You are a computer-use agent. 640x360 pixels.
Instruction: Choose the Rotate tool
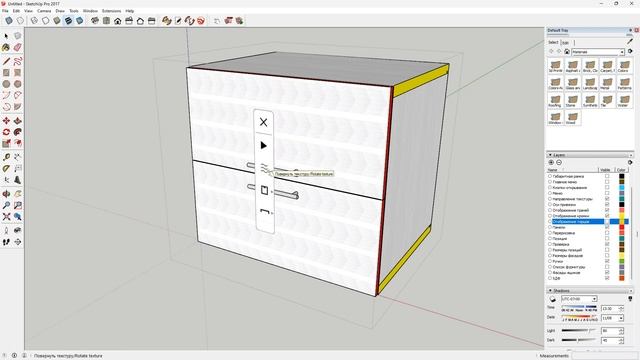6,132
